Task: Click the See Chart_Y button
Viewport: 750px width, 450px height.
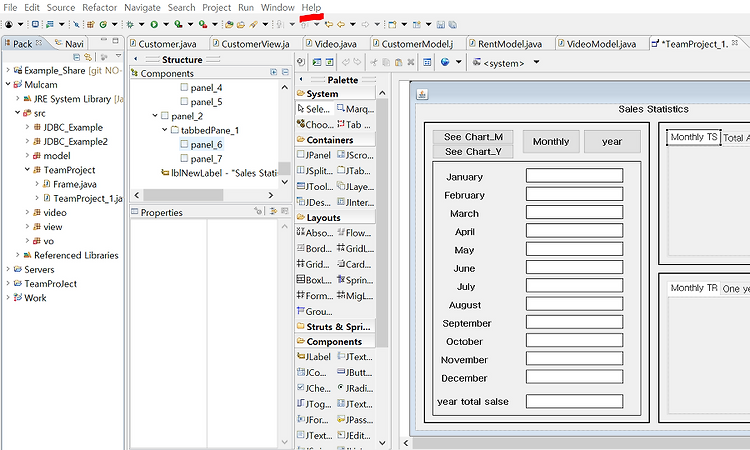Action: (473, 152)
